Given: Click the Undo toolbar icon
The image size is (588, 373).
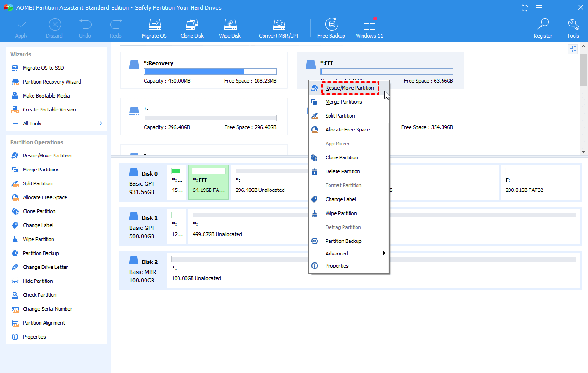Looking at the screenshot, I should 85,28.
